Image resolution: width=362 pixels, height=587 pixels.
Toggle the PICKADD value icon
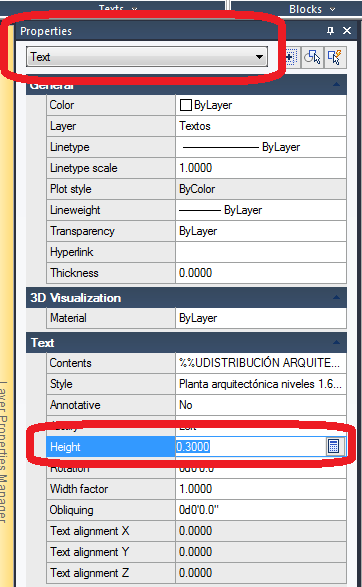coord(290,57)
